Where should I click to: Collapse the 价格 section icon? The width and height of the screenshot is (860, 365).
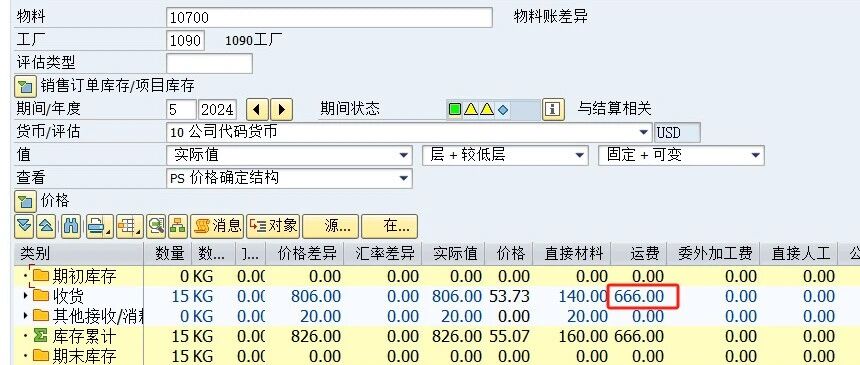(x=25, y=201)
